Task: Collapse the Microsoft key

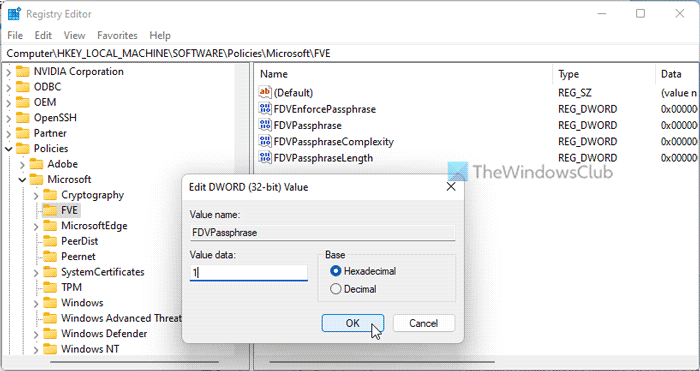Action: [x=22, y=179]
